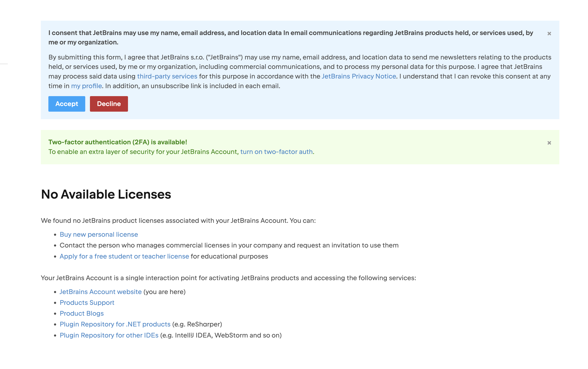588x369 pixels.
Task: Click the bold 2FA is available heading
Action: [x=117, y=142]
